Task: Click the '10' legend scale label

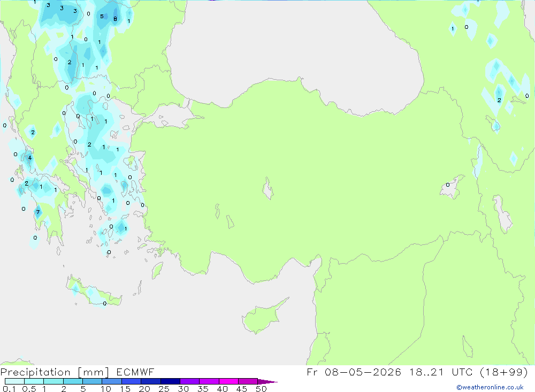Action: pos(106,389)
